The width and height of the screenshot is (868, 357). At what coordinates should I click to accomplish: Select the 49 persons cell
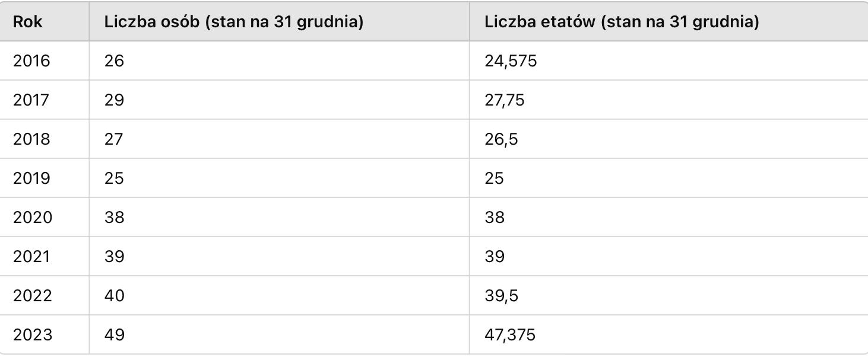pyautogui.click(x=279, y=334)
